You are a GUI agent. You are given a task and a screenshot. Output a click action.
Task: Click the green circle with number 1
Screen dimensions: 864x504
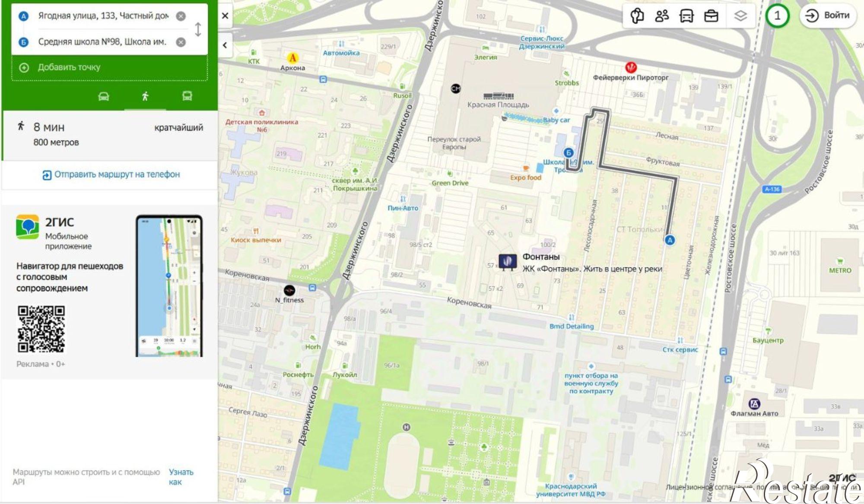coord(777,16)
